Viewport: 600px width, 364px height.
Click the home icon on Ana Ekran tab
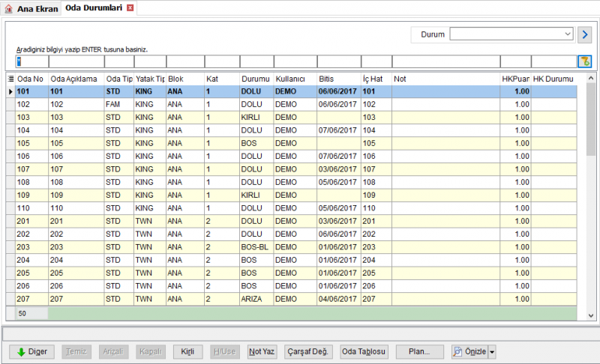tap(8, 8)
